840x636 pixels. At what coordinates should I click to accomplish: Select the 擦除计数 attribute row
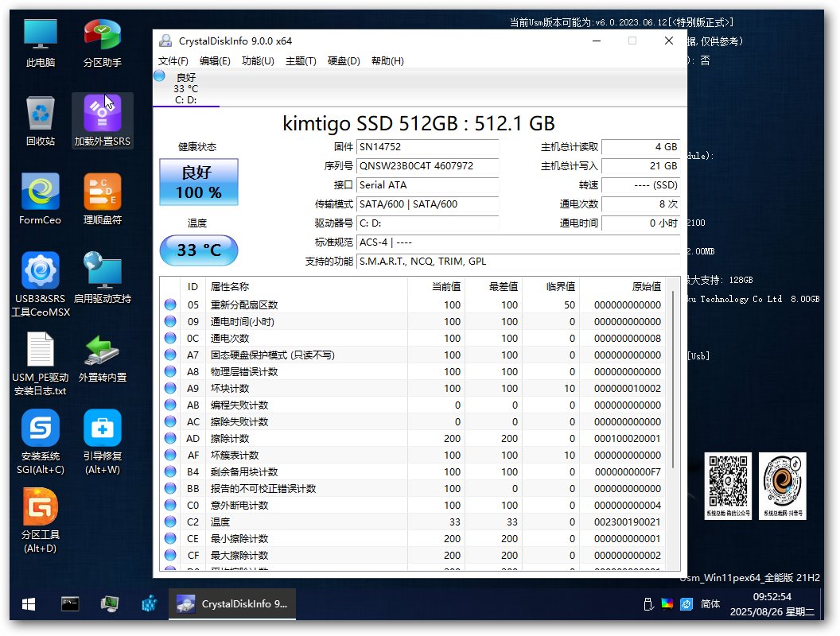click(413, 439)
